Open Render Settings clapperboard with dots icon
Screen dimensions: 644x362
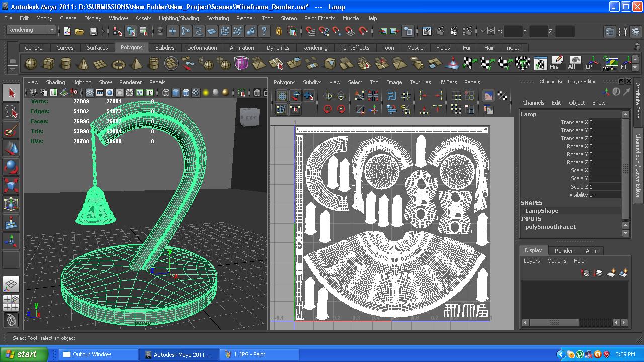pos(466,31)
